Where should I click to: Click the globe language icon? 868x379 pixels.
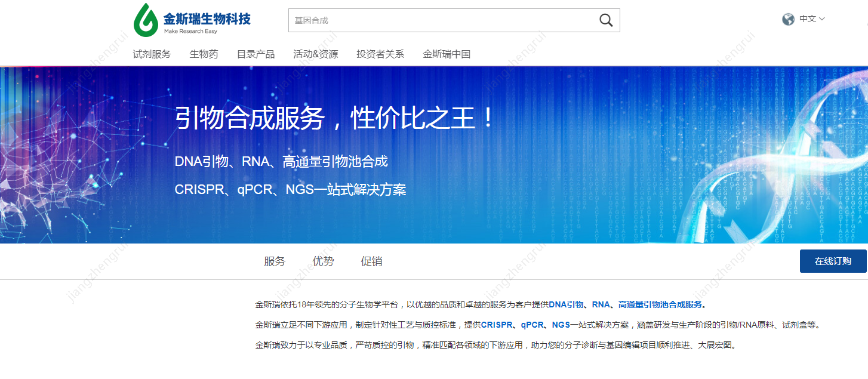tap(788, 19)
